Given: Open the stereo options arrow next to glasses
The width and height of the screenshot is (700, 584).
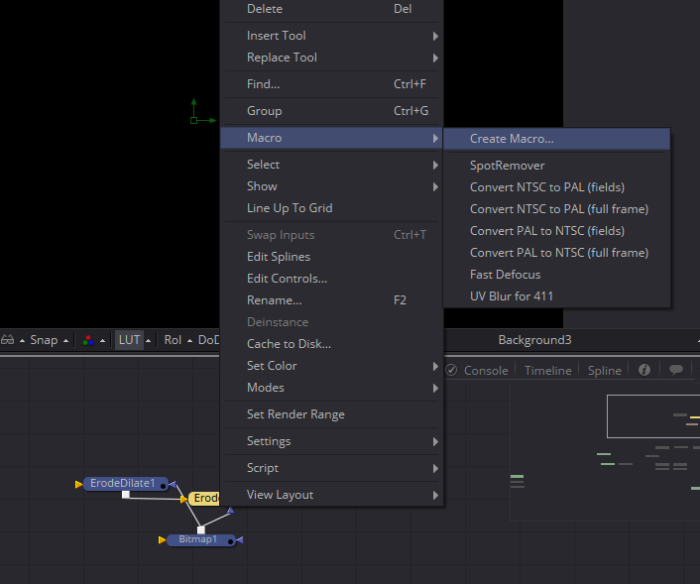Looking at the screenshot, I should pos(22,341).
